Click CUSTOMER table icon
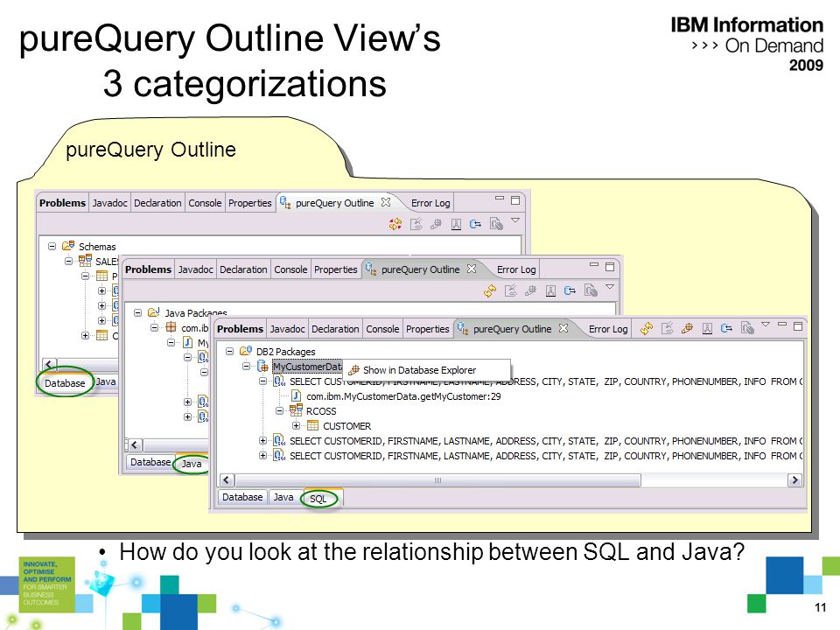Viewport: 840px width, 630px height. click(x=313, y=426)
